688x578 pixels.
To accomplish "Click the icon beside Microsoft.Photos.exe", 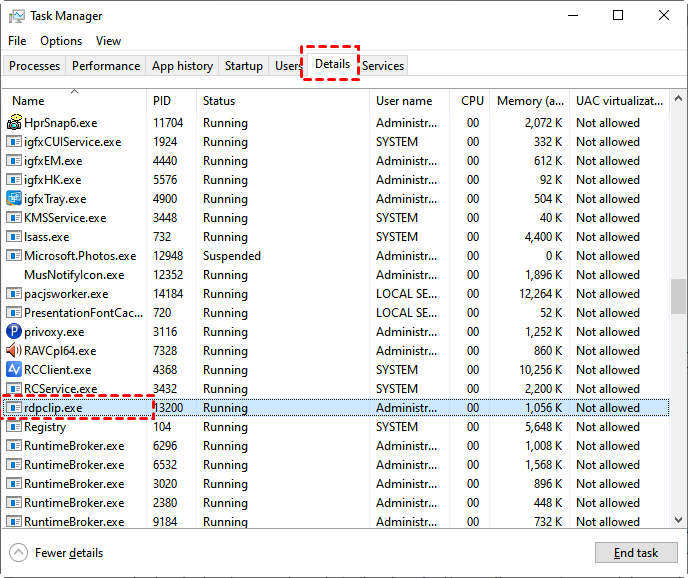I will click(14, 256).
